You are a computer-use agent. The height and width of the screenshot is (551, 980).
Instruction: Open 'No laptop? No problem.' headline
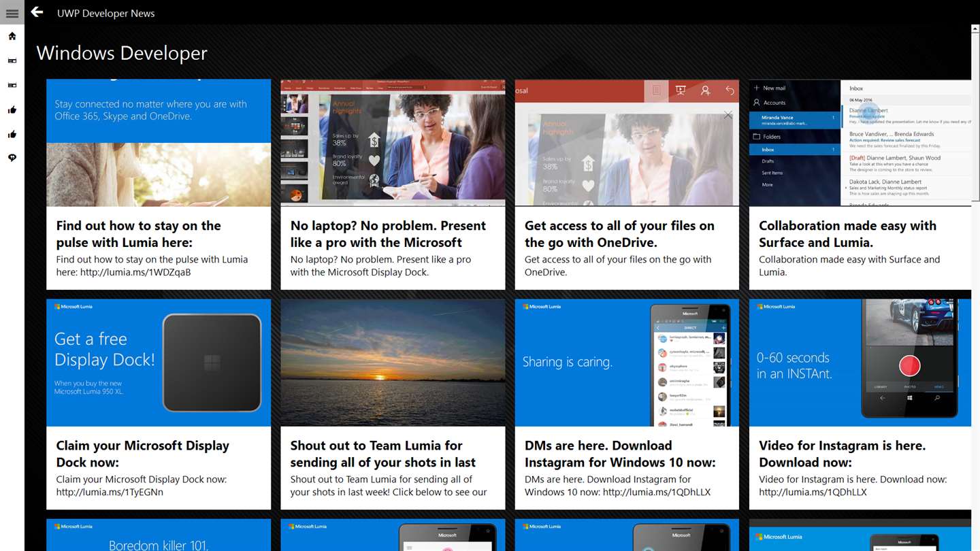click(x=388, y=234)
